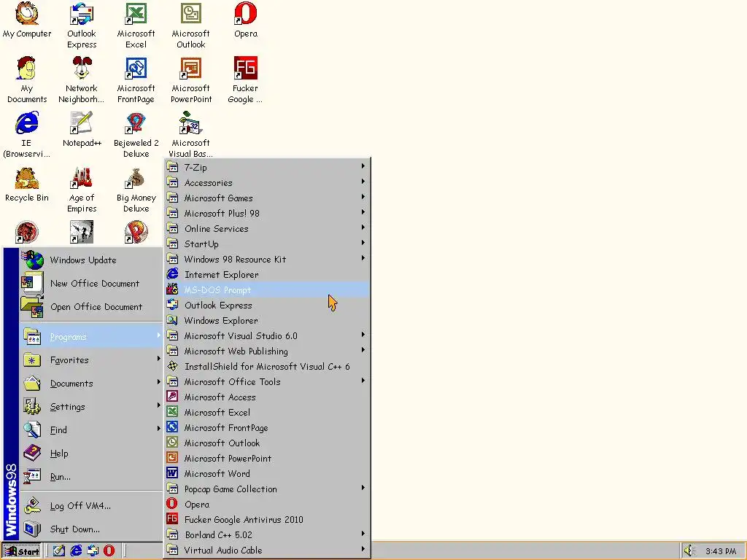Expand the Borland C++ 5.02 folder
The image size is (747, 560).
[267, 534]
